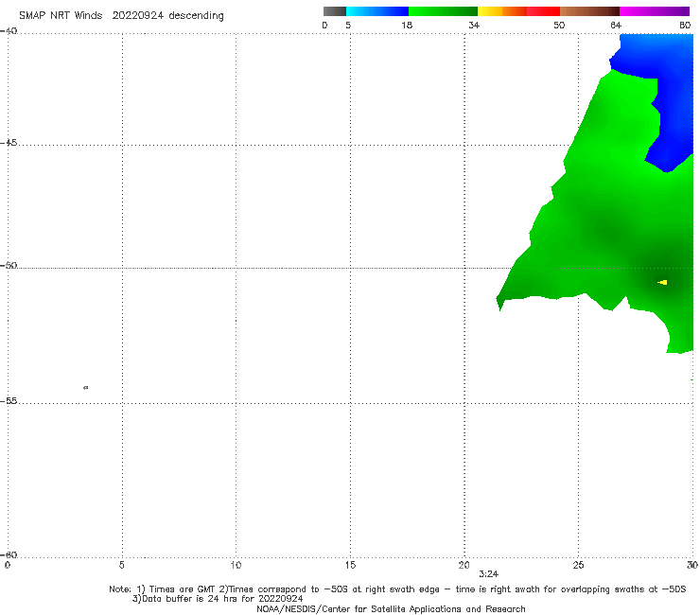Click the latitude axis label "-60"
The height and width of the screenshot is (615, 700).
9,554
